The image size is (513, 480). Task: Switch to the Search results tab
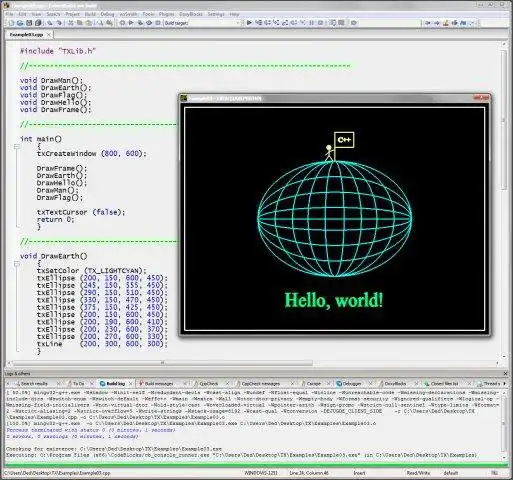pyautogui.click(x=34, y=384)
